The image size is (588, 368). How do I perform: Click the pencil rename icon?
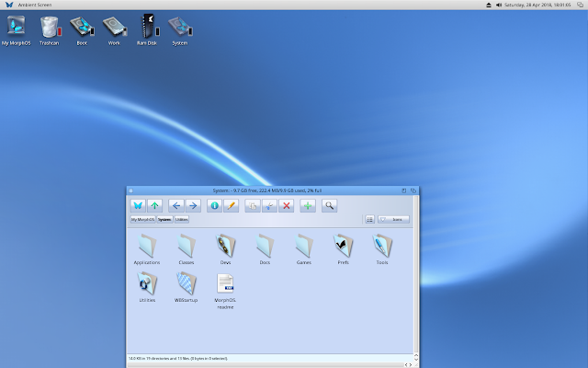[232, 205]
